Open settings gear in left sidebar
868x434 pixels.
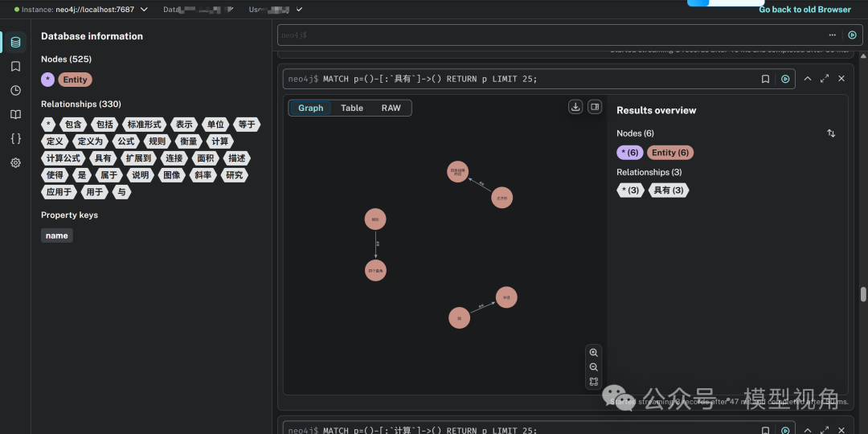(15, 162)
